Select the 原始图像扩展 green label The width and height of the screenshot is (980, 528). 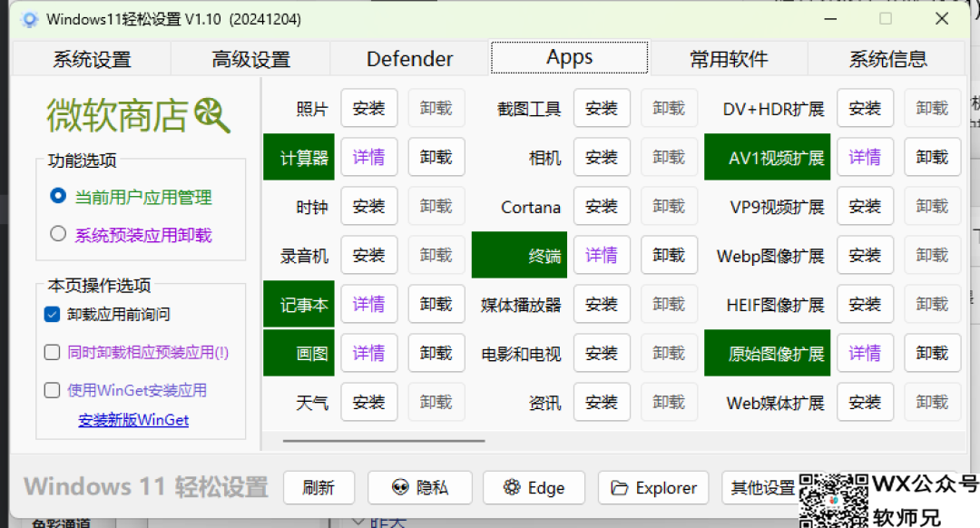[x=767, y=353]
